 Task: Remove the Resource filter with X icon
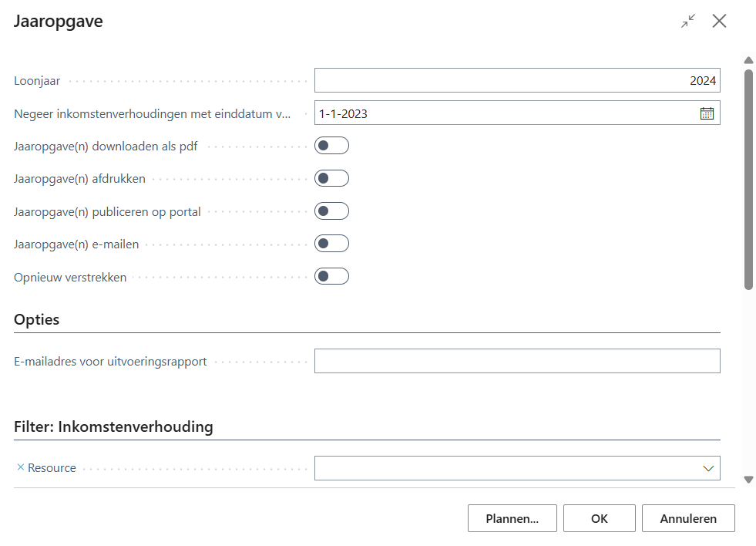click(21, 467)
